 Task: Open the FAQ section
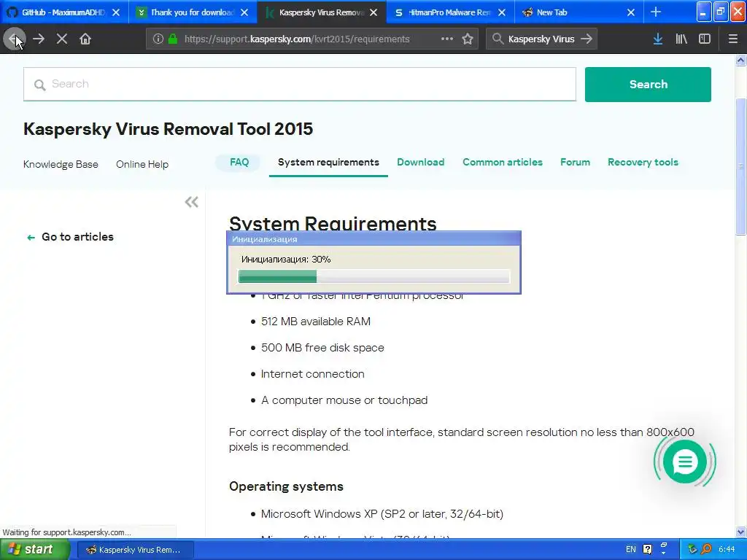click(239, 163)
